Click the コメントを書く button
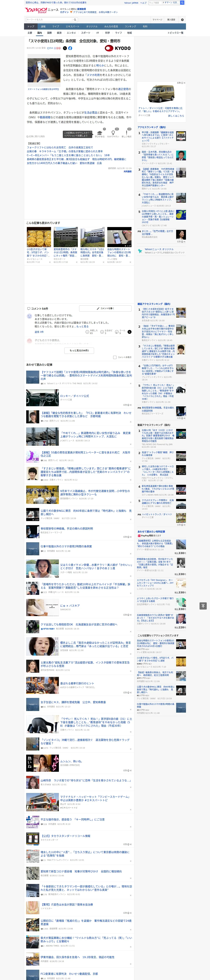 [x=105, y=309]
